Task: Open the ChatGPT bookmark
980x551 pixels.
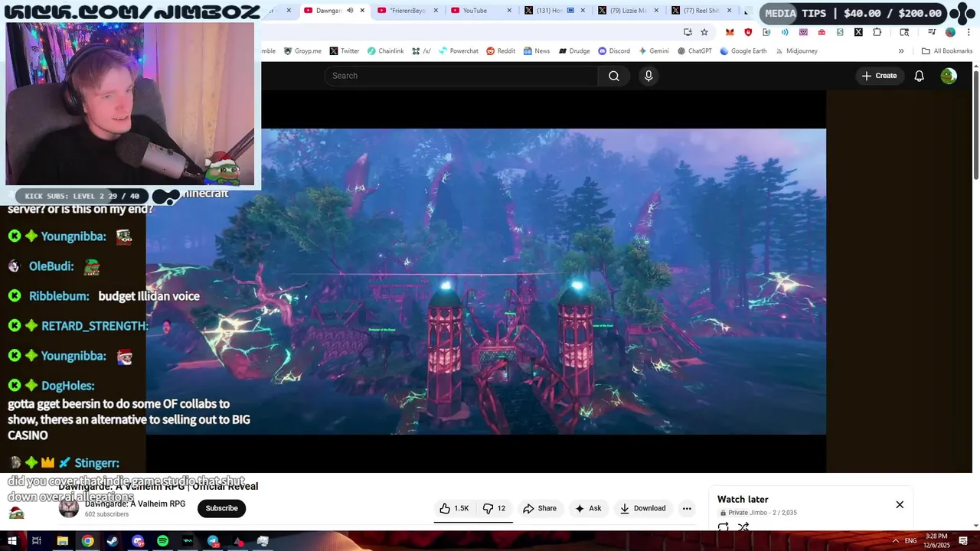Action: pos(694,51)
